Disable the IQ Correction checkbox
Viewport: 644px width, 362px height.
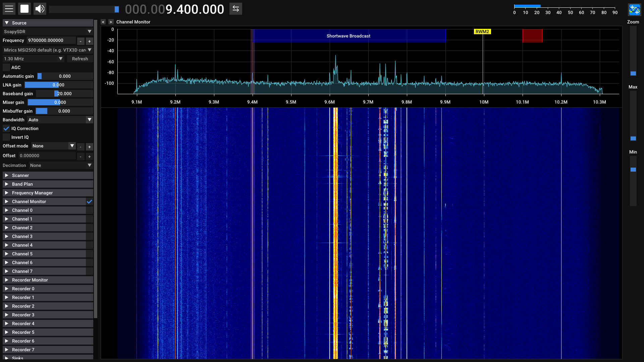coord(6,128)
